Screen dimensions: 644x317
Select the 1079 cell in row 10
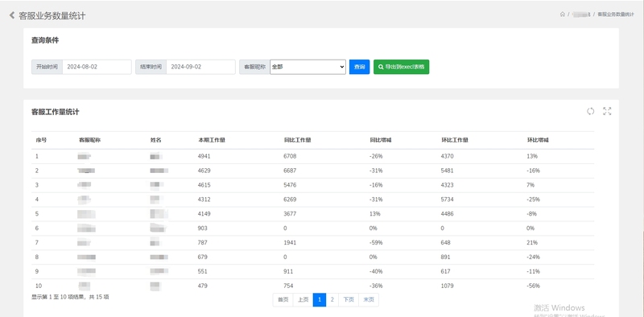[x=448, y=286]
